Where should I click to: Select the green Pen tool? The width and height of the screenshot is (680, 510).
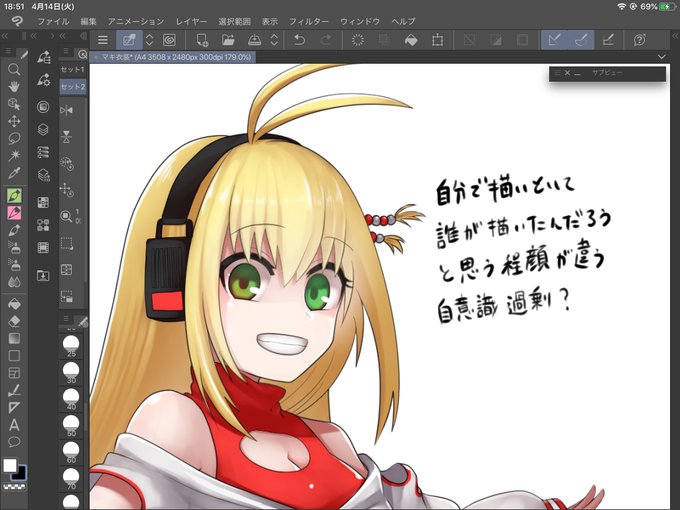point(14,196)
